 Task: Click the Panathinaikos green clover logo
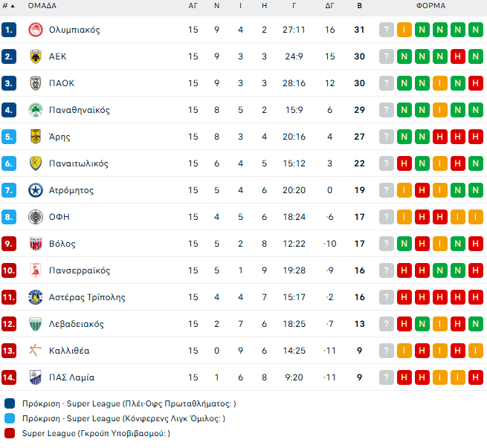pyautogui.click(x=35, y=110)
